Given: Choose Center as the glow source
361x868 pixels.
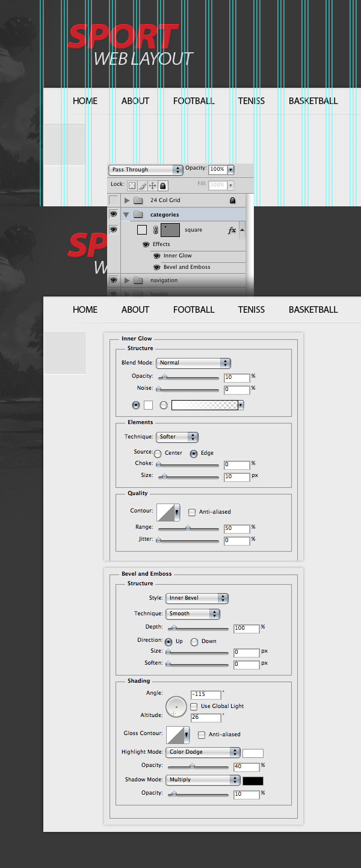Looking at the screenshot, I should [x=158, y=454].
